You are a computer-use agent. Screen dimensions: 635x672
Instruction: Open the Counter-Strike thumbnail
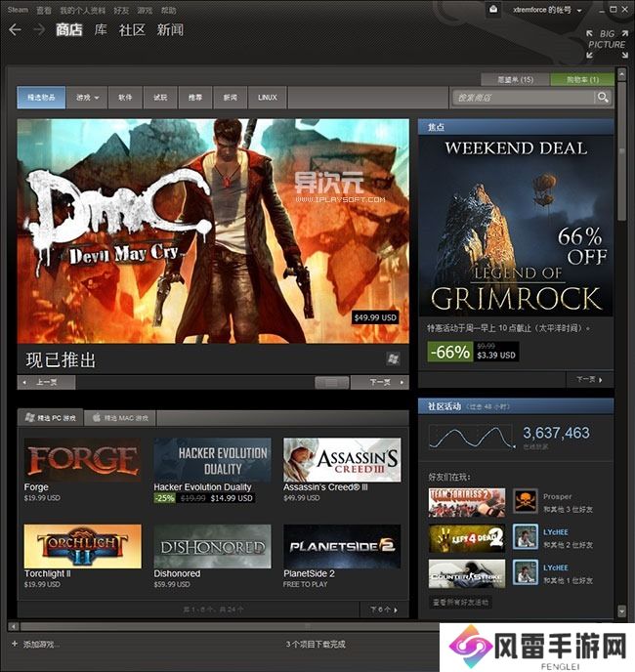pos(467,573)
